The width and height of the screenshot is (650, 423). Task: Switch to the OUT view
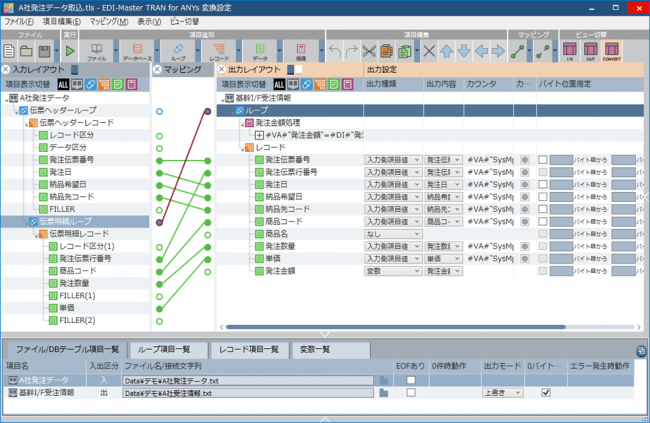pyautogui.click(x=591, y=52)
